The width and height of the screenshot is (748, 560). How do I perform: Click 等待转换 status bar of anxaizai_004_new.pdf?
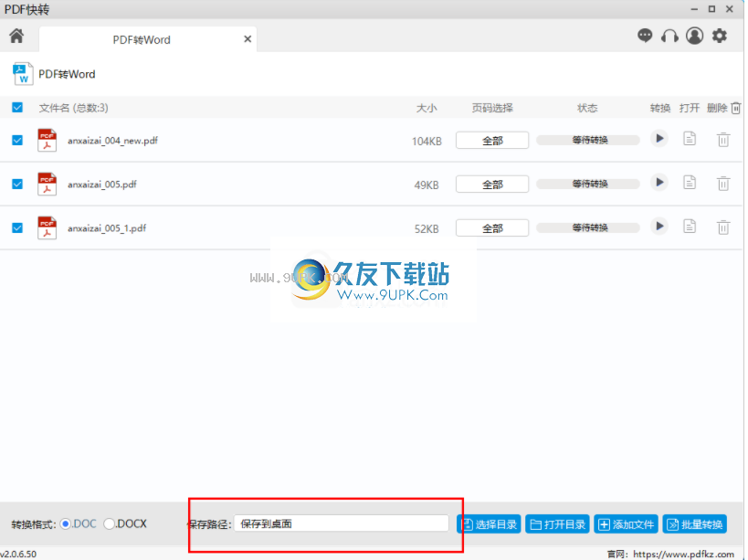tap(588, 141)
